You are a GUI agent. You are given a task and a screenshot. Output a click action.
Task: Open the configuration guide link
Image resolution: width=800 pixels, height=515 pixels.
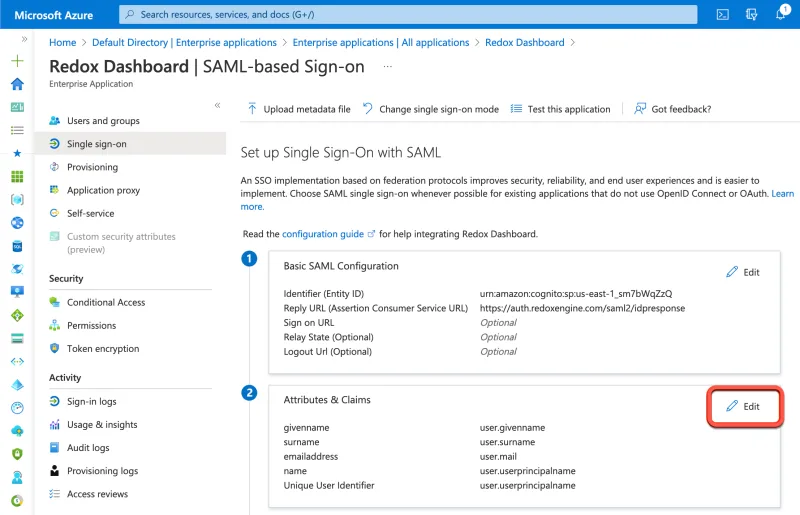(323, 234)
